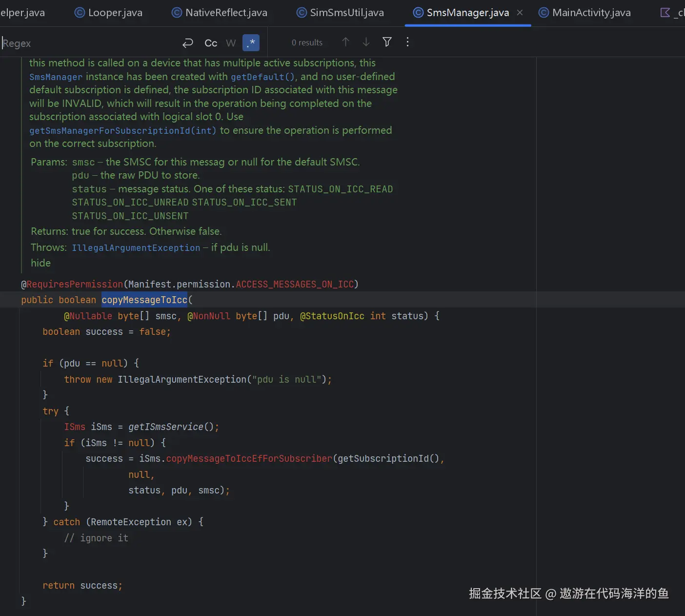
Task: Click the new line (multiline) search icon
Action: pyautogui.click(x=188, y=43)
